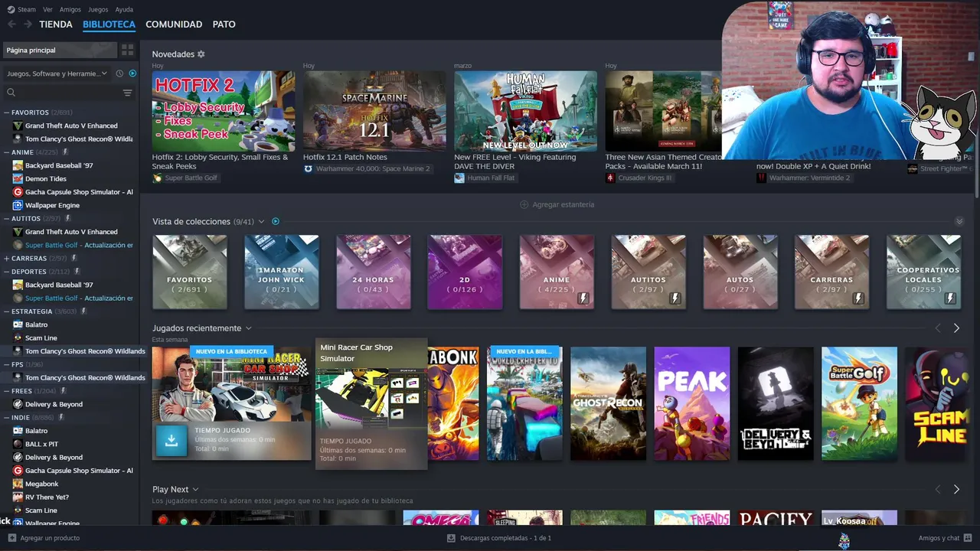Switch to the TIENDA tab
This screenshot has width=980, height=551.
coord(56,24)
